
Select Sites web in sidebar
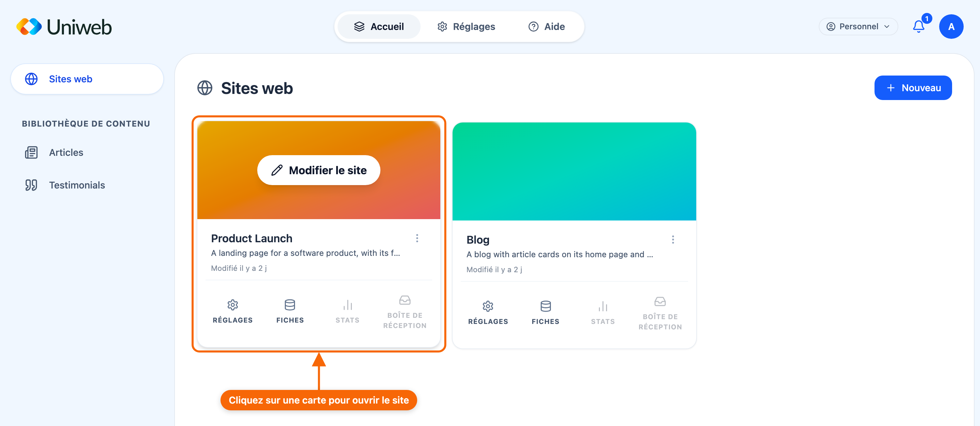87,79
